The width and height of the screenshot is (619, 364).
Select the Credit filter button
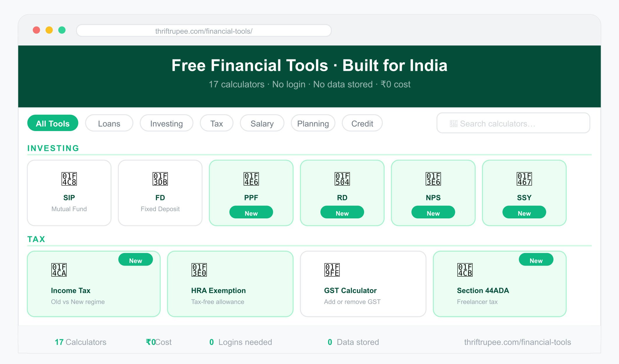362,123
